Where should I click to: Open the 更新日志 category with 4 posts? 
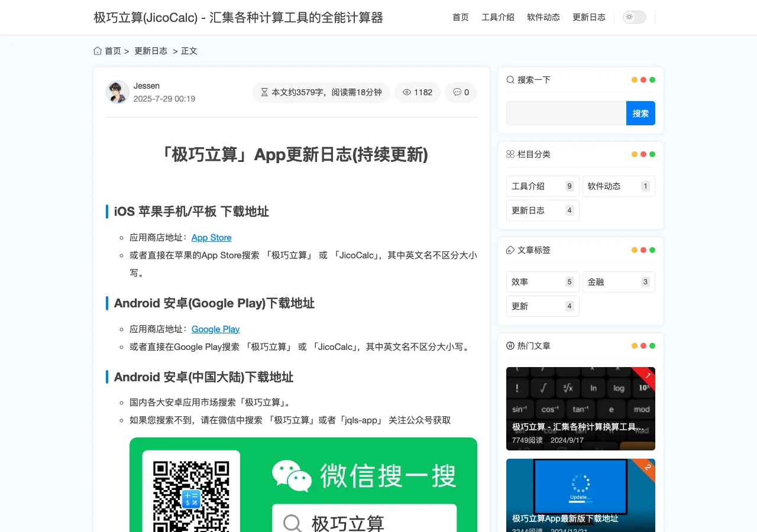coord(543,210)
